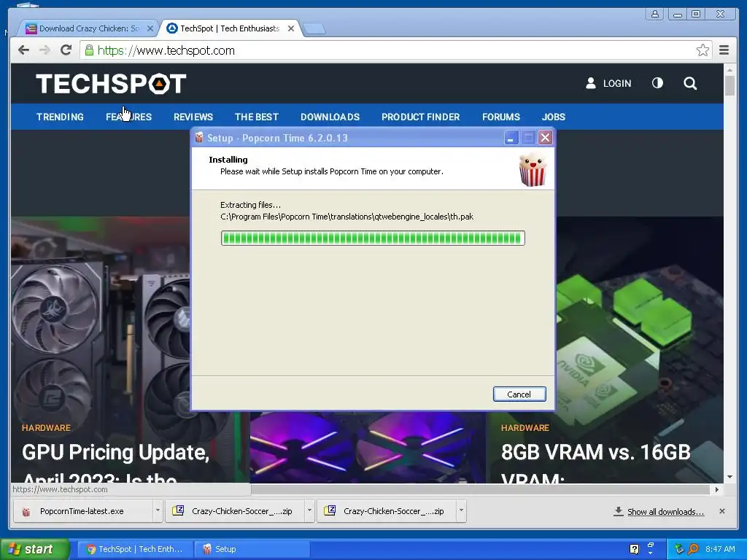Expand second Crazy-Chicken-Soccer zip options arrow

[461, 511]
